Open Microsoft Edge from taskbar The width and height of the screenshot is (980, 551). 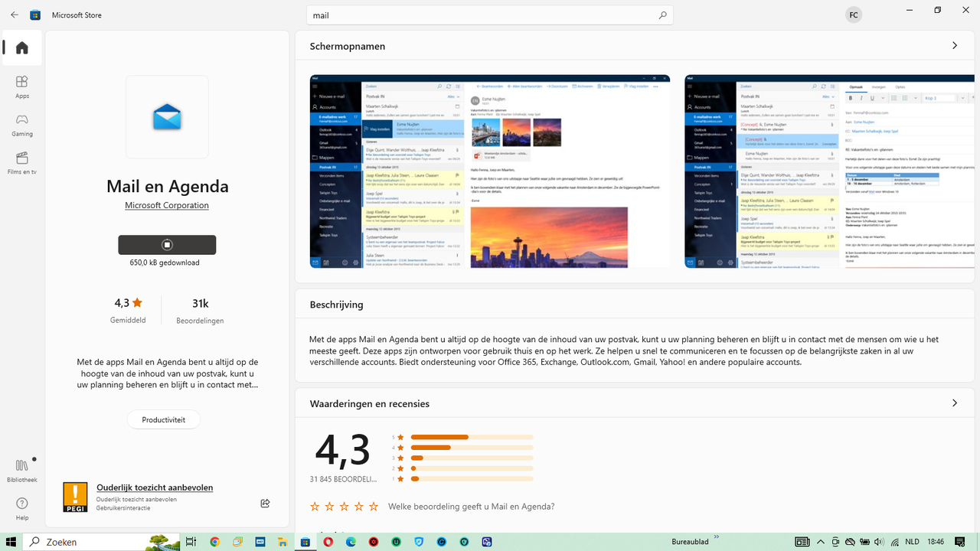(351, 542)
